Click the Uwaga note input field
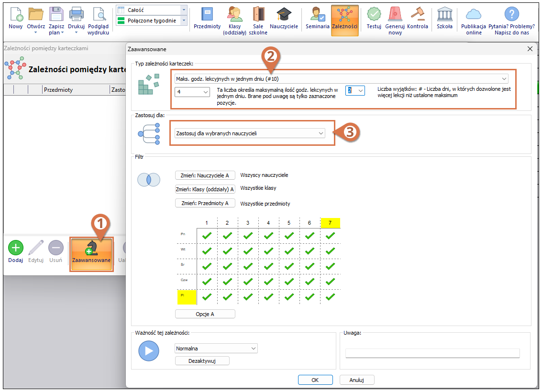 coord(432,353)
